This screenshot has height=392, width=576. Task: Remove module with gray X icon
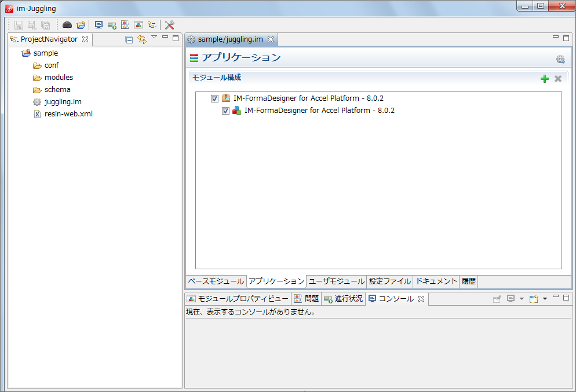tap(558, 79)
